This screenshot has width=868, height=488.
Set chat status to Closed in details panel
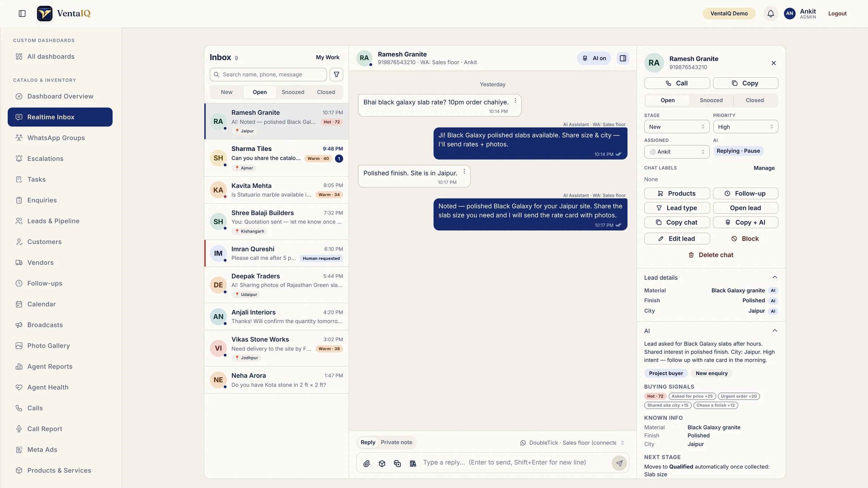(x=755, y=100)
